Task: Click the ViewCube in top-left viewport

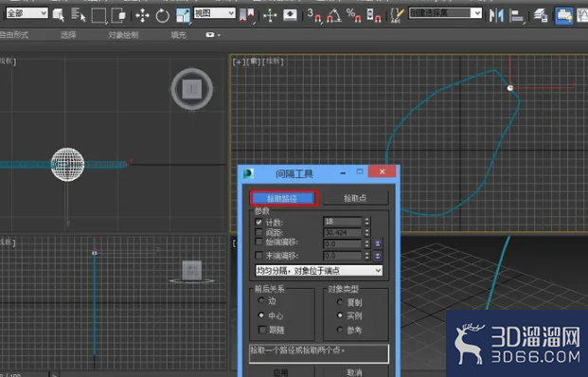Action: [x=192, y=89]
